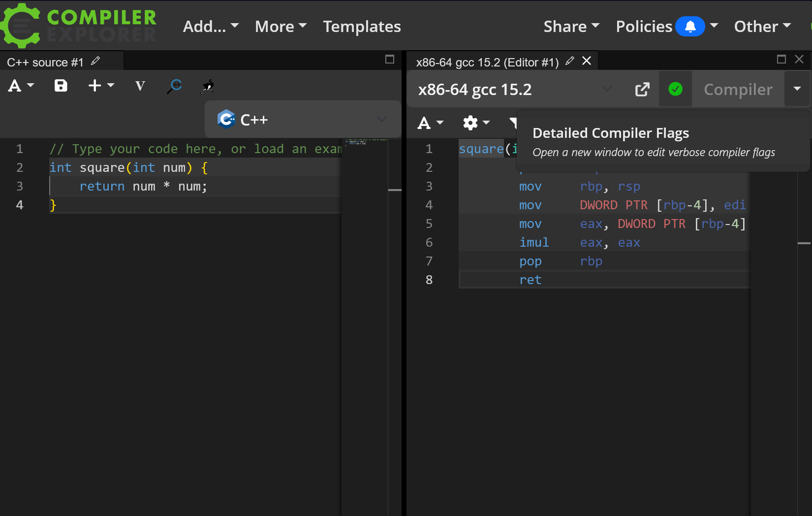Open the Other menu
The width and height of the screenshot is (812, 516).
tap(762, 26)
